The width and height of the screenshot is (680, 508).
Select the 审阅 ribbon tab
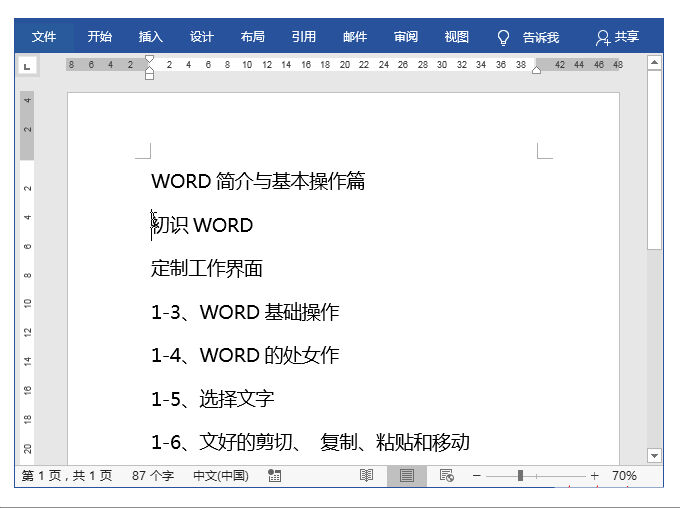(405, 36)
